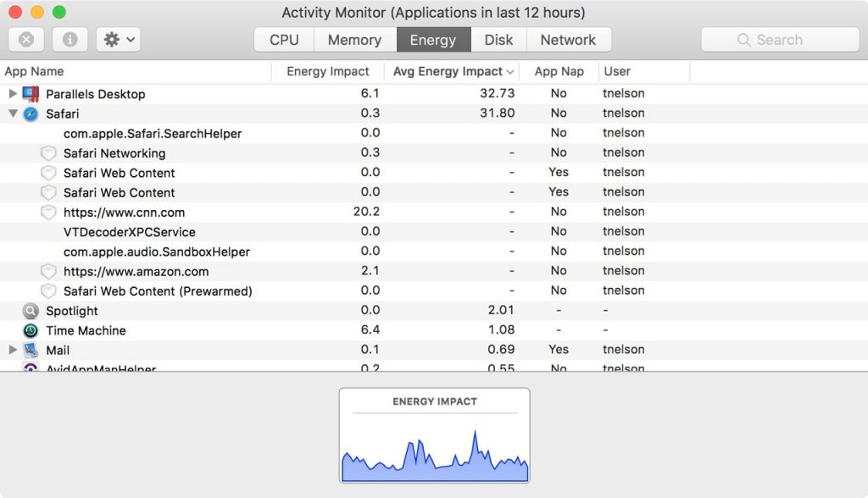Click the Energy Impact column header
Screen dimensions: 868x498
[328, 71]
